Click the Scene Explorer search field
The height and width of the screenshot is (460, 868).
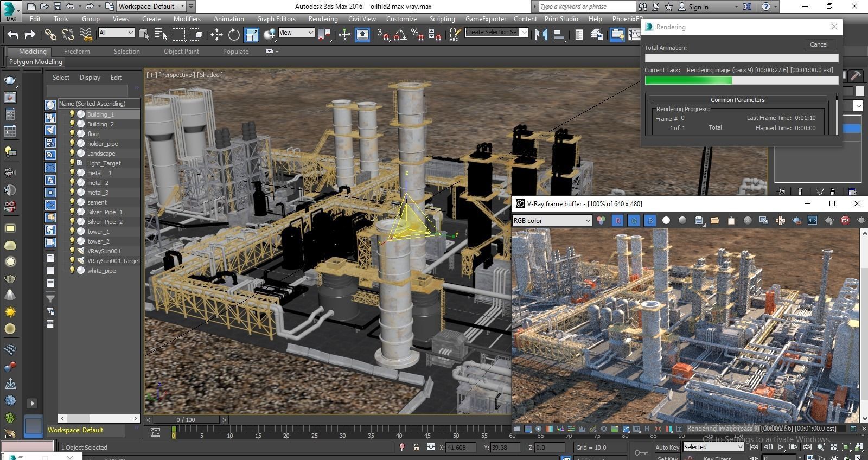pos(87,90)
